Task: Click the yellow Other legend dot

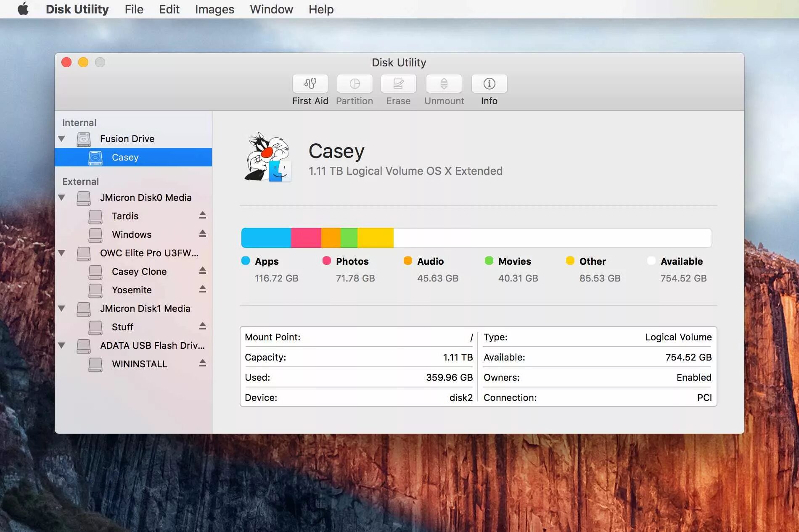Action: tap(570, 261)
